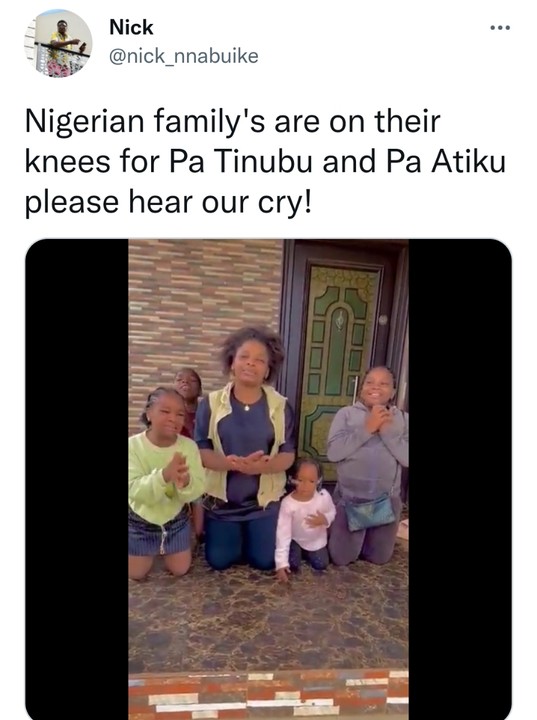Viewport: 537px width, 720px height.
Task: Click the display name Nick
Action: click(x=131, y=27)
